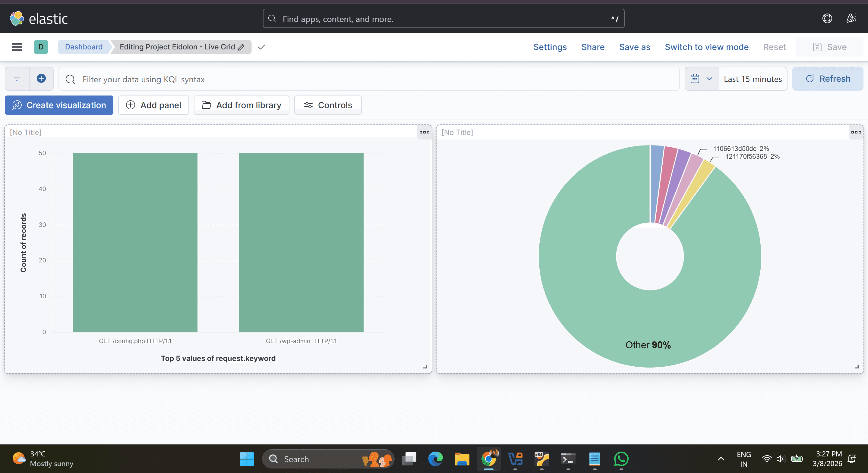
Task: Open the help menu icon
Action: click(827, 18)
